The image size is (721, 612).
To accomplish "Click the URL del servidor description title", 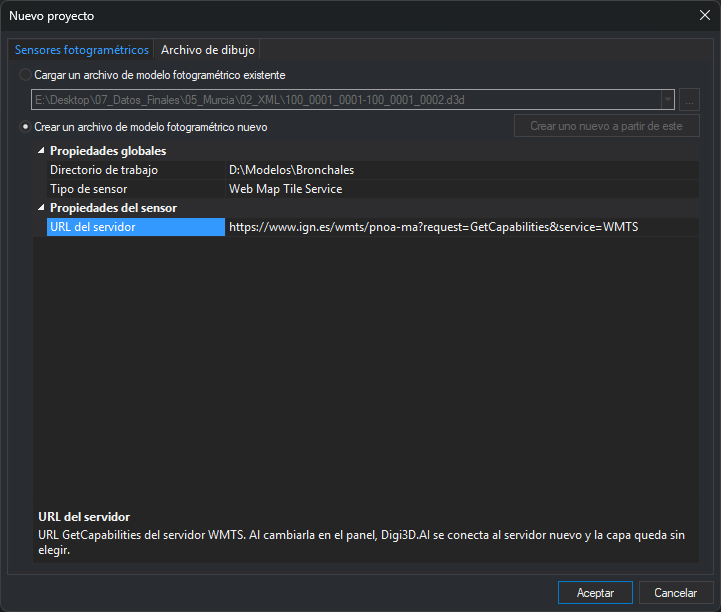I will tap(84, 517).
